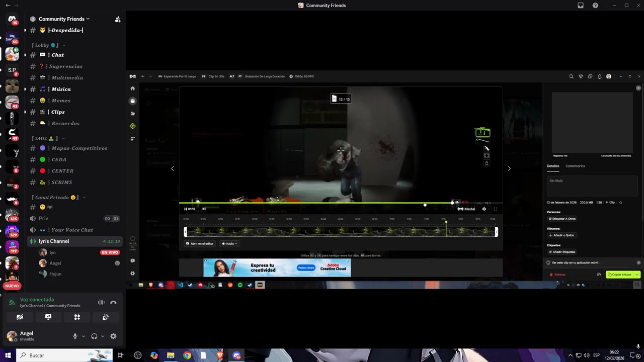This screenshot has height=362, width=644.
Task: Dismiss the mobile app notice
Action: 638,262
